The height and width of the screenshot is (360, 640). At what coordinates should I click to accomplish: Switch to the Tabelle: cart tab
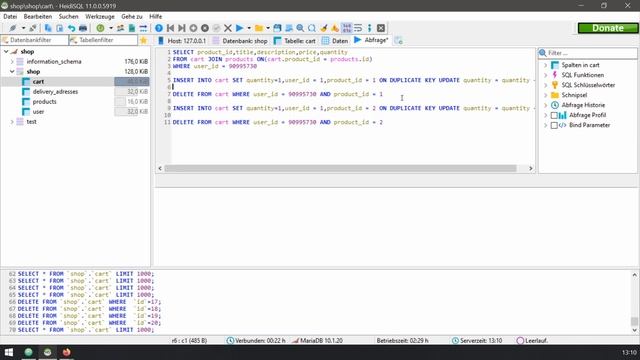[295, 40]
